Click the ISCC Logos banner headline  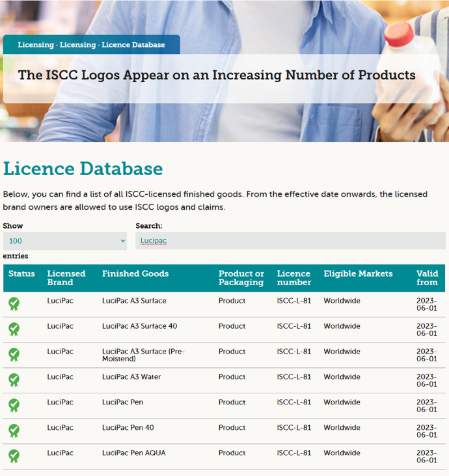217,76
